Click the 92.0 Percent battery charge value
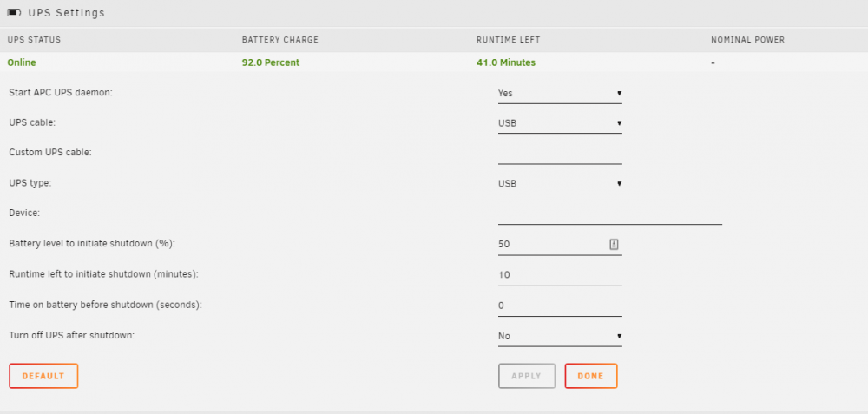The height and width of the screenshot is (414, 868). click(271, 62)
